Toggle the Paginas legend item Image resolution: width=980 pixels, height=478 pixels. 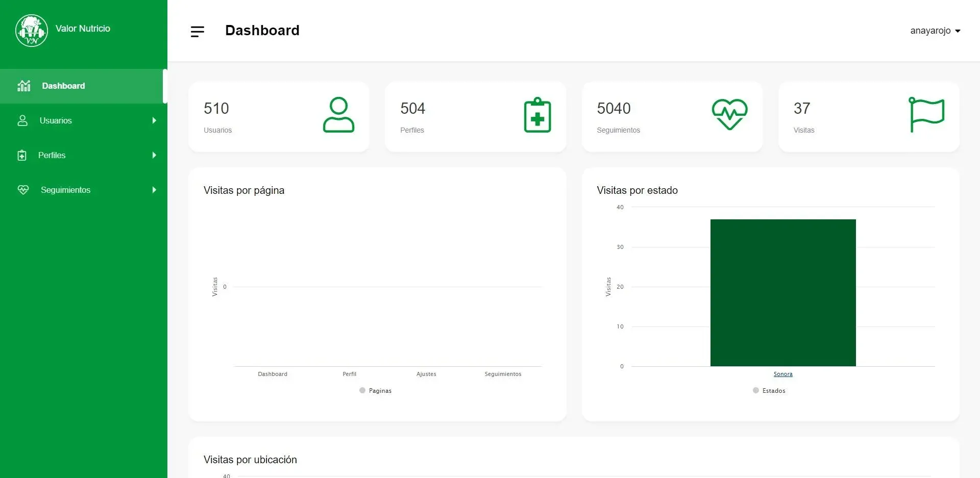[x=375, y=390]
